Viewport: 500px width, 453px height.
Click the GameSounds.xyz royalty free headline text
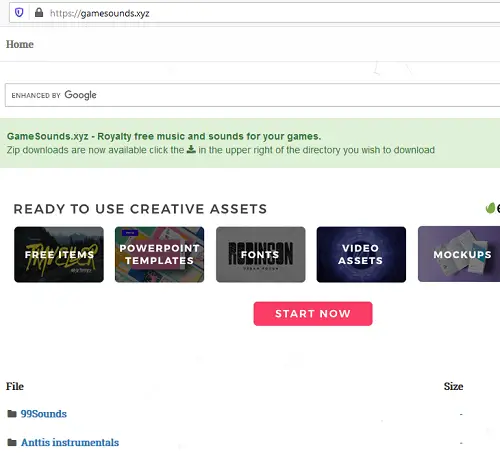click(164, 136)
